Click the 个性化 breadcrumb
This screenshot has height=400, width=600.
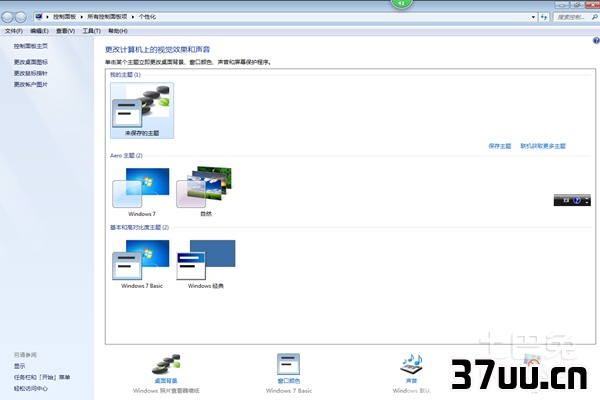(147, 17)
